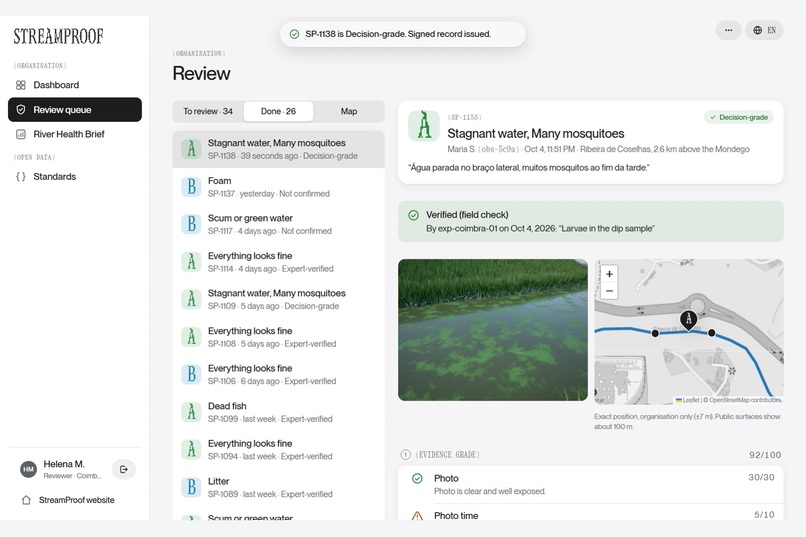Click the check icon in the Verified field check banner
This screenshot has height=537, width=806.
(413, 215)
